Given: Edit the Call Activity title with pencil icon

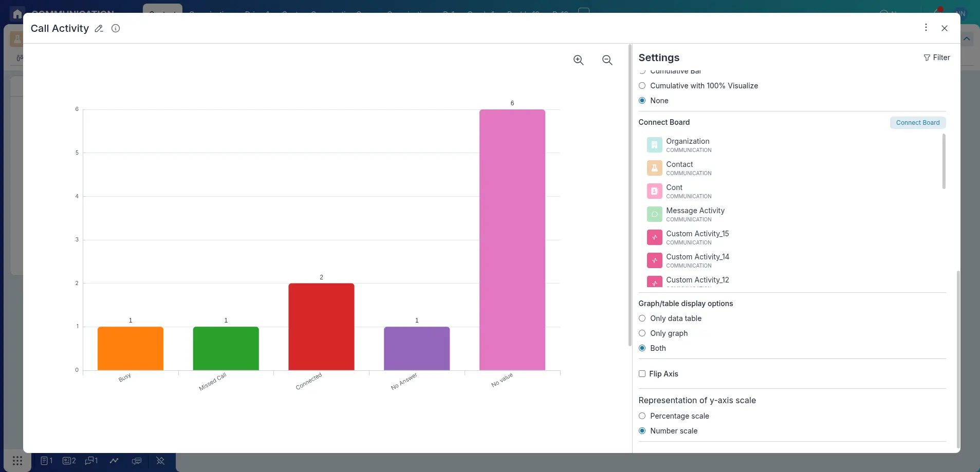Looking at the screenshot, I should click(98, 28).
